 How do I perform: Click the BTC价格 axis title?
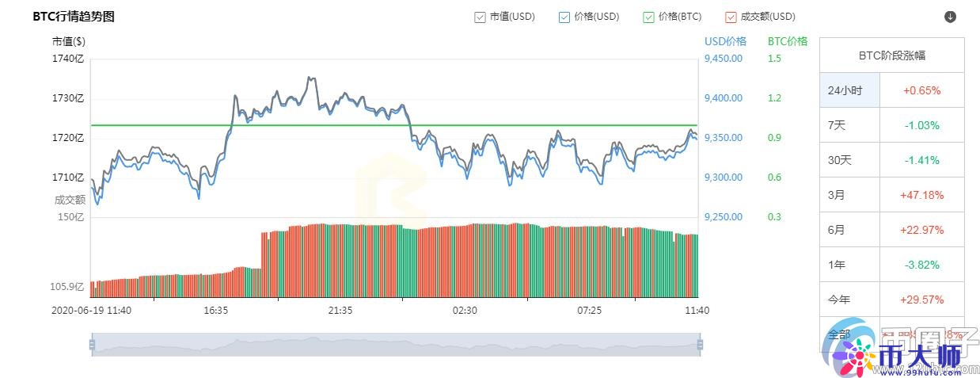coord(788,41)
